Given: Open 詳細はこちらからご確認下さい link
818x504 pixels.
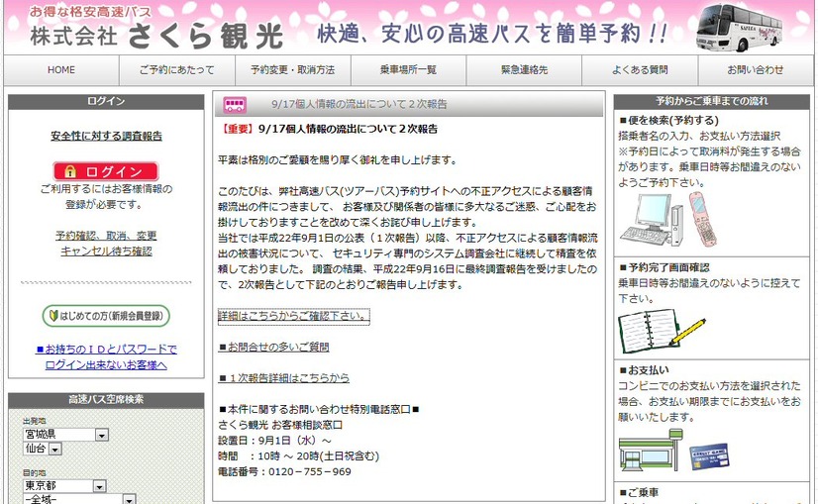Looking at the screenshot, I should pyautogui.click(x=294, y=316).
